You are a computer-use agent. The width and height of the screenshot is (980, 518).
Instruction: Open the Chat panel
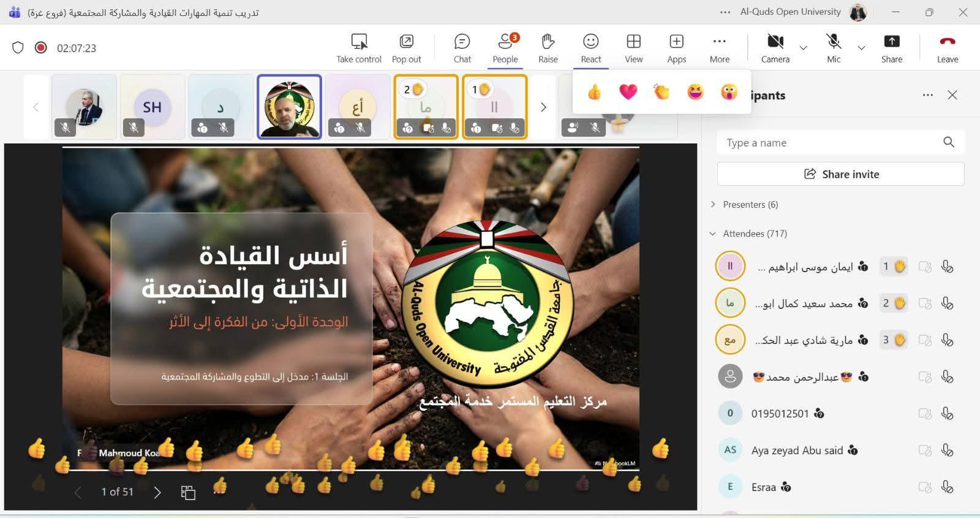pos(462,48)
